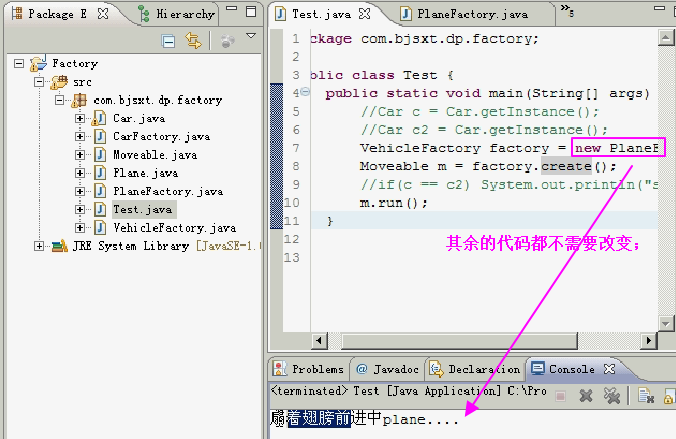Clear the Console output icon
Screen dimensions: 676x439
pos(645,395)
